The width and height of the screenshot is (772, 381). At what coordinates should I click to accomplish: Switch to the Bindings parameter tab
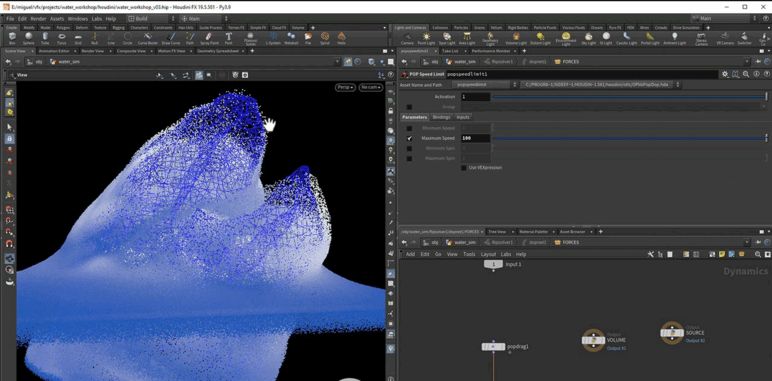pos(441,117)
